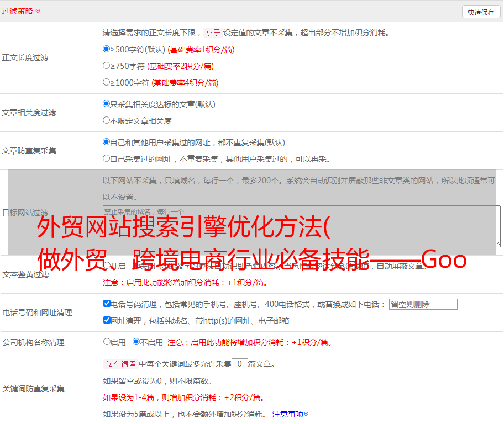
Task: Select 自己和其他用户采集过的网址 option
Action: 106,142
